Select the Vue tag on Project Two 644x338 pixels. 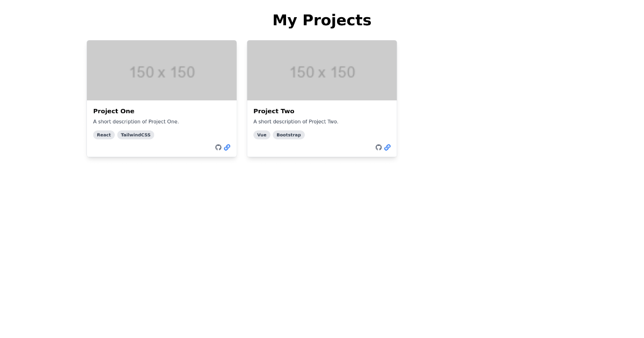click(261, 135)
